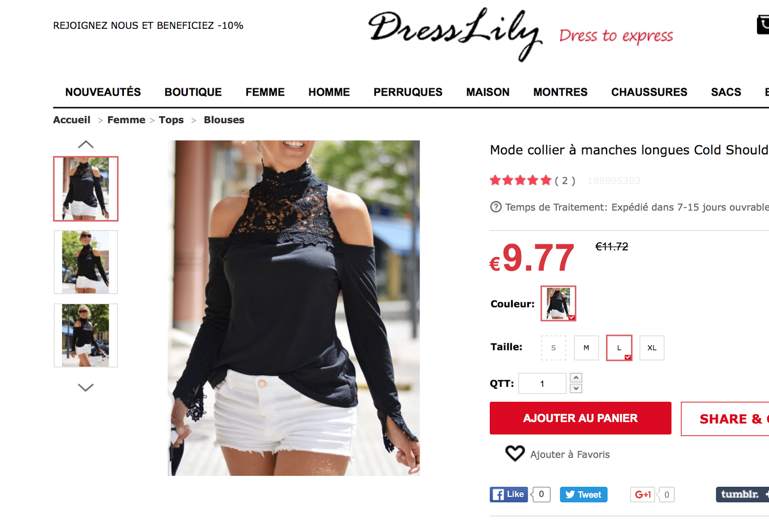This screenshot has height=532, width=769.
Task: Go to the Blouses breadcrumb link
Action: click(x=224, y=120)
